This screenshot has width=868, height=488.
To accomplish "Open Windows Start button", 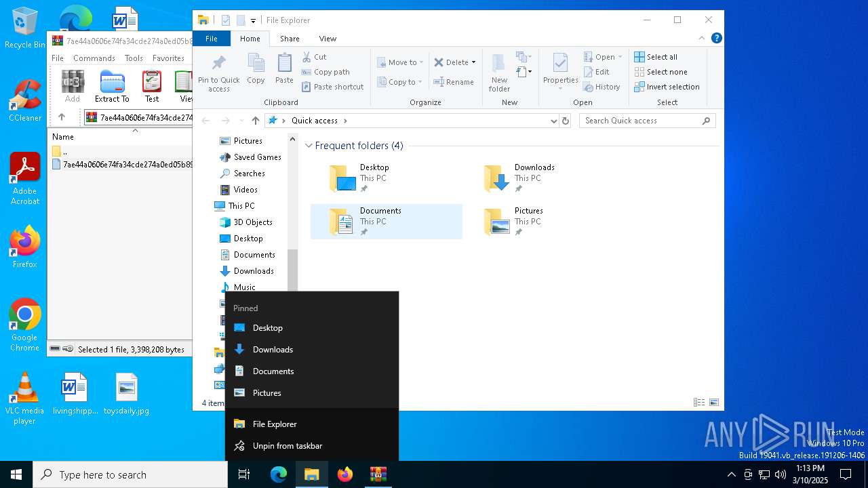I will click(x=16, y=474).
